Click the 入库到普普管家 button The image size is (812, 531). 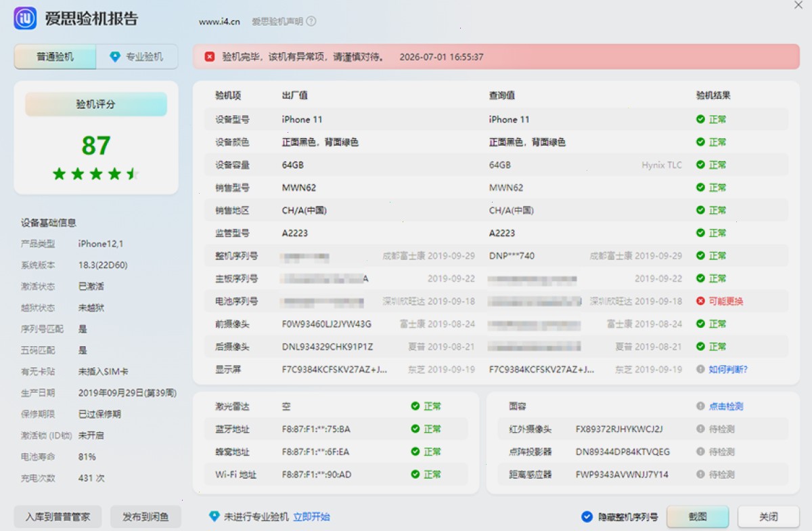tap(58, 517)
